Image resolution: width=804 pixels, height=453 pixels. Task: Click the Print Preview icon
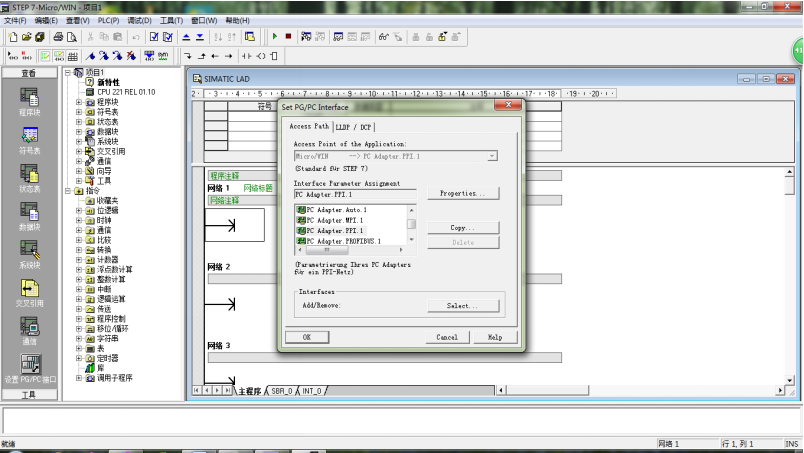72,37
